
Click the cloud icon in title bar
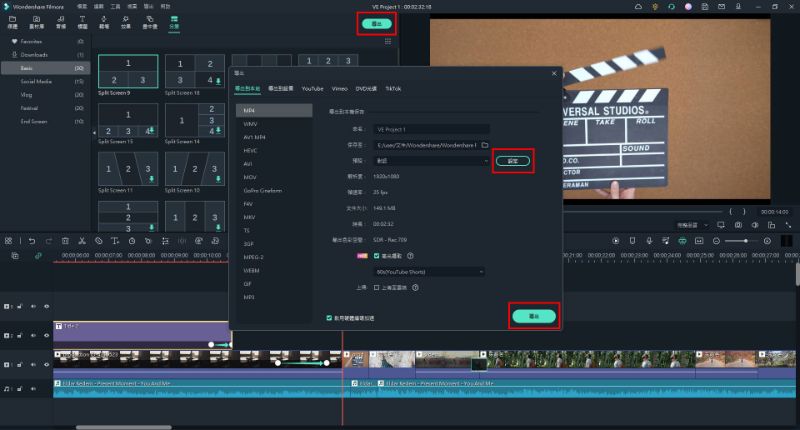pos(638,7)
